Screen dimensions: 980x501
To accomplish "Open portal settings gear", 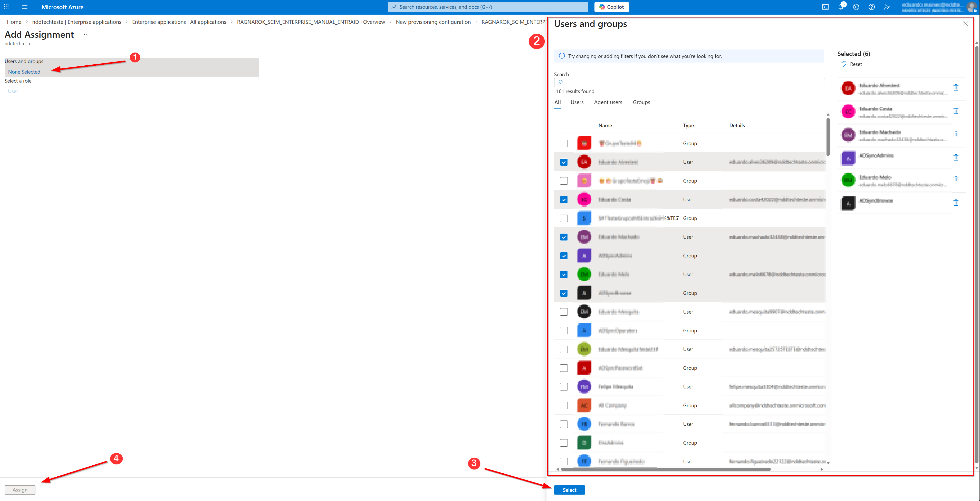I will tap(856, 7).
